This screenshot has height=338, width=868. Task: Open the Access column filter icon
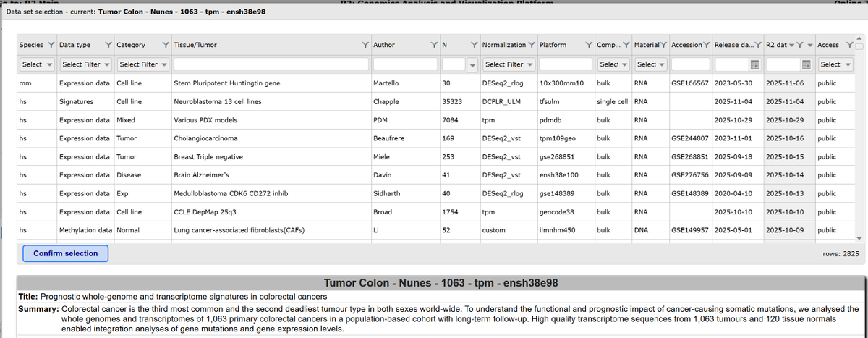click(x=849, y=45)
